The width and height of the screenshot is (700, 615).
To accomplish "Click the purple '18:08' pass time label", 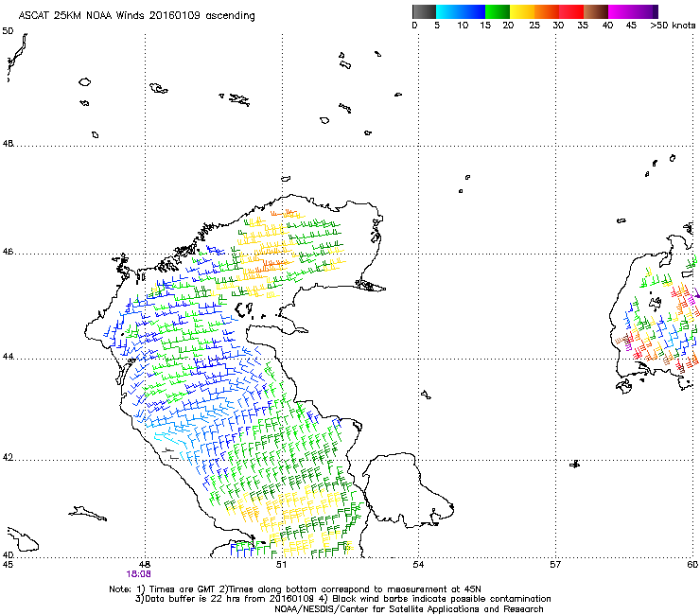I will 138,574.
